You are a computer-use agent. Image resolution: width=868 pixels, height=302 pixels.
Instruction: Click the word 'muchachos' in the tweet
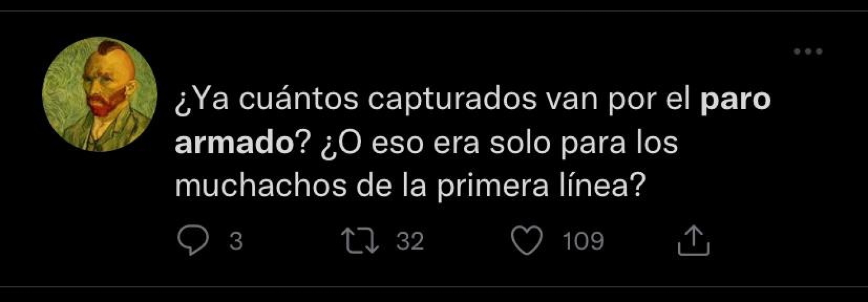[x=261, y=186]
